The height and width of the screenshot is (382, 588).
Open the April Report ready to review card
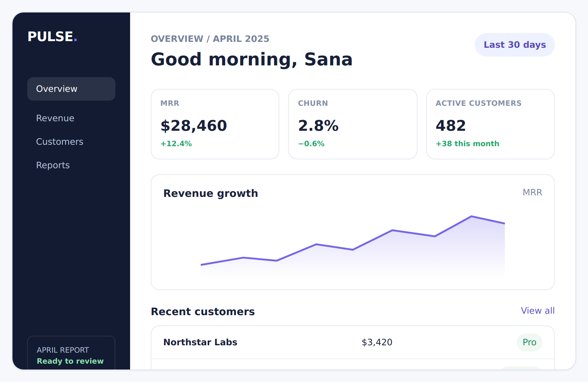71,353
